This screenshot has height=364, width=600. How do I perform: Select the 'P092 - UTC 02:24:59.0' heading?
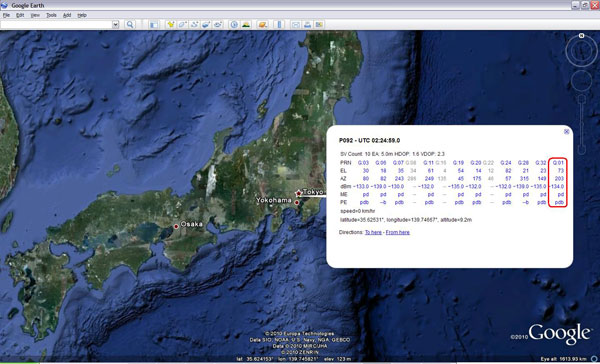370,140
